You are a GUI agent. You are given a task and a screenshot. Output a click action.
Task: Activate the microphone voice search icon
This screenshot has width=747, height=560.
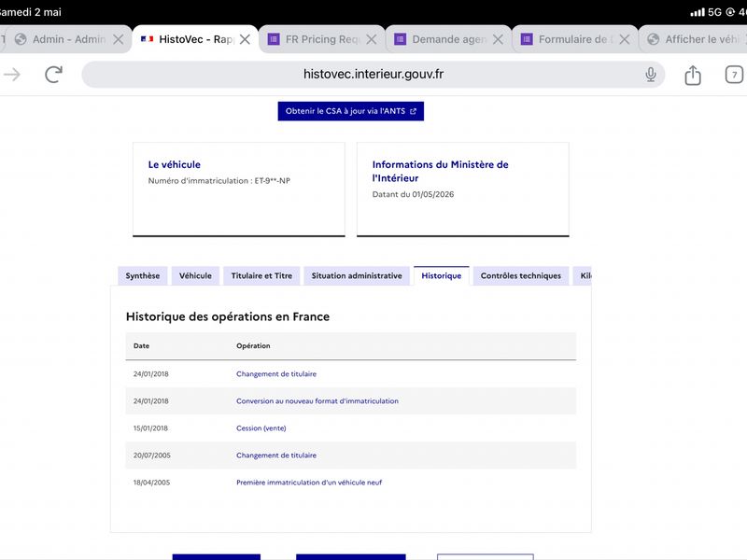click(x=650, y=75)
